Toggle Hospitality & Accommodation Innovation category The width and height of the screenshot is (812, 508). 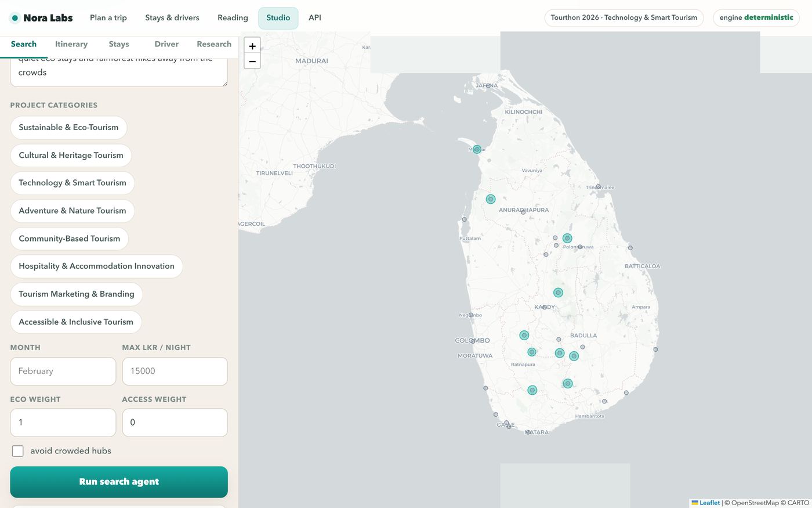96,266
